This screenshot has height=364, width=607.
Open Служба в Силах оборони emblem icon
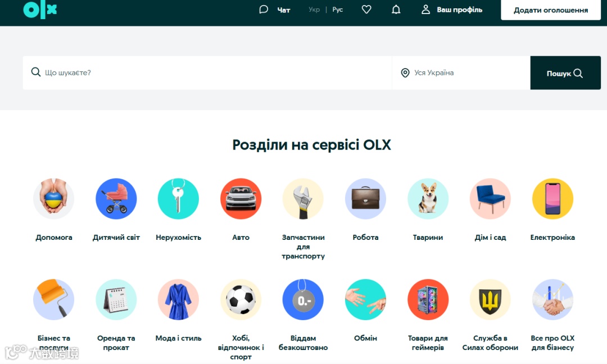(490, 299)
